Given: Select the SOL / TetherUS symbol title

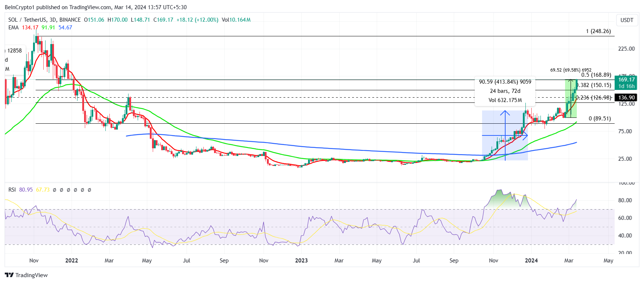Looking at the screenshot, I should click(x=44, y=20).
